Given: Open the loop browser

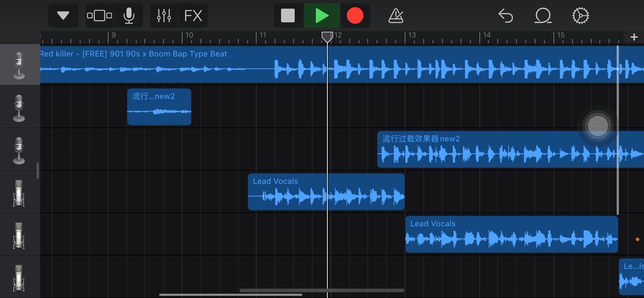Looking at the screenshot, I should click(543, 16).
